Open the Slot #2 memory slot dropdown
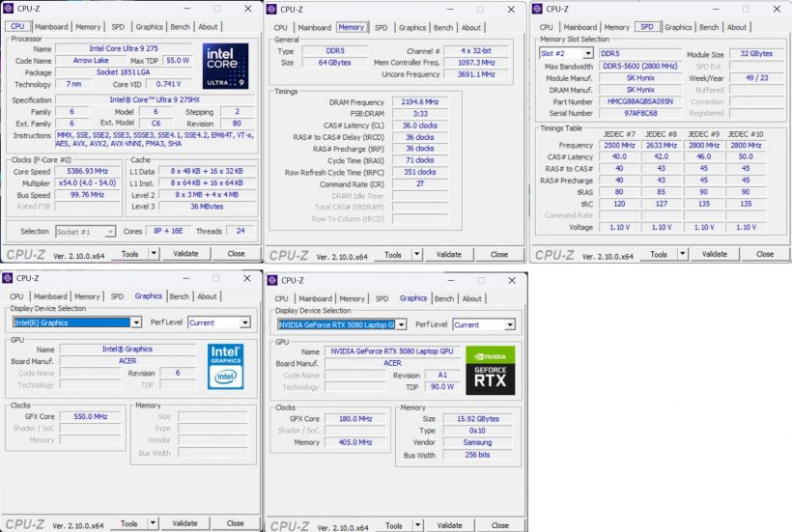Screen dimensions: 792x532 point(588,53)
